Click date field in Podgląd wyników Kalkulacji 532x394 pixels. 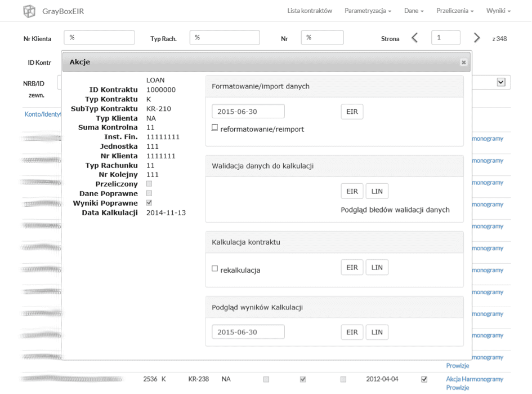tap(248, 332)
